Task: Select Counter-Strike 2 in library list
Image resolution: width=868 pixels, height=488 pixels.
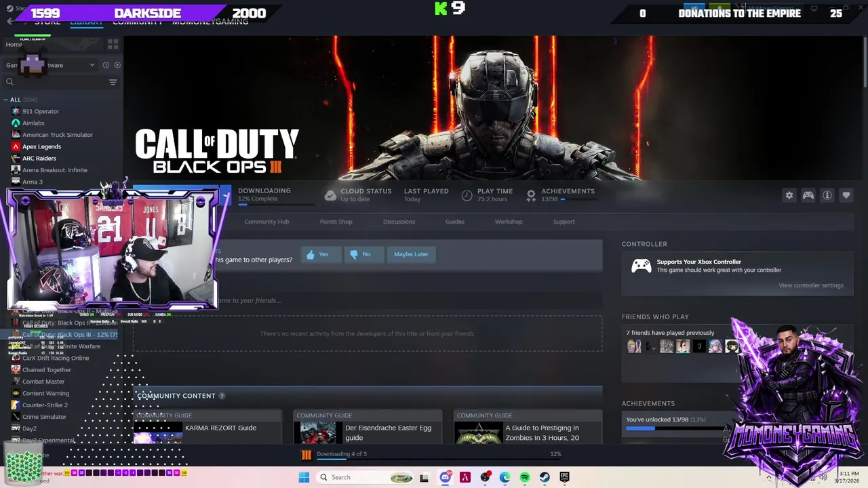Action: (45, 405)
